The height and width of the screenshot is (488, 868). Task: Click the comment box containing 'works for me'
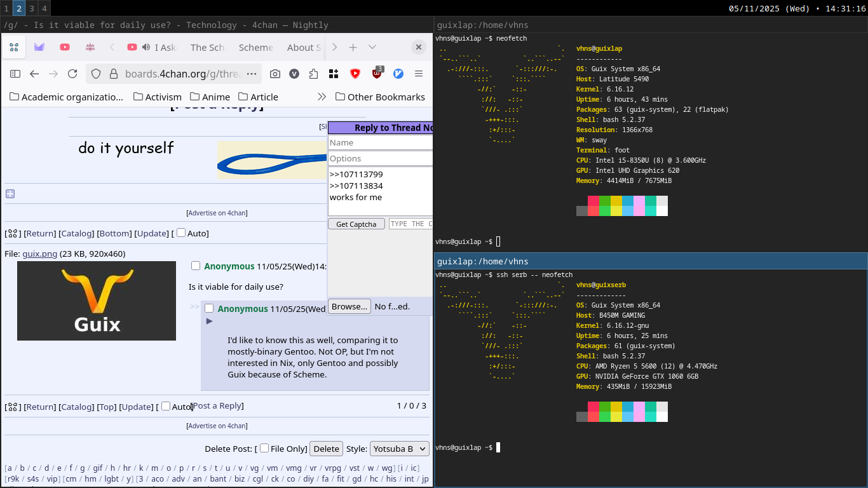pyautogui.click(x=380, y=191)
